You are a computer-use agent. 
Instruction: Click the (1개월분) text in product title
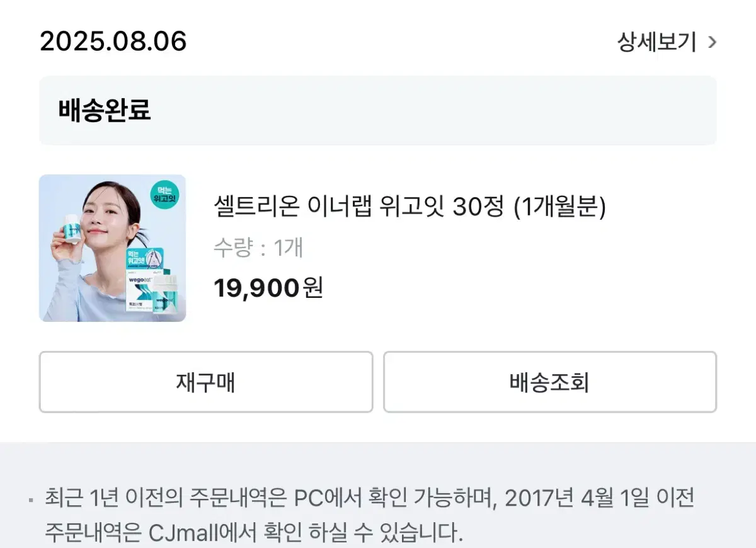point(559,207)
